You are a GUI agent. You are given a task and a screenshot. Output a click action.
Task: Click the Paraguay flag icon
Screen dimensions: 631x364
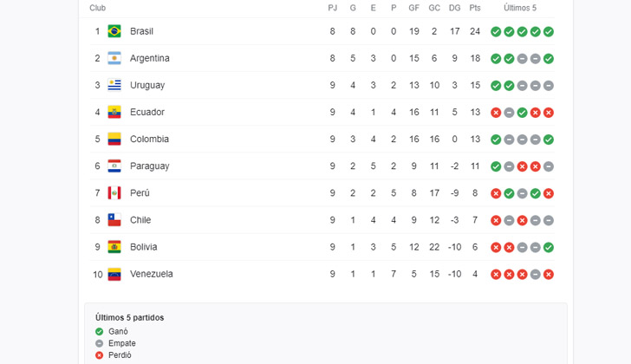(114, 166)
